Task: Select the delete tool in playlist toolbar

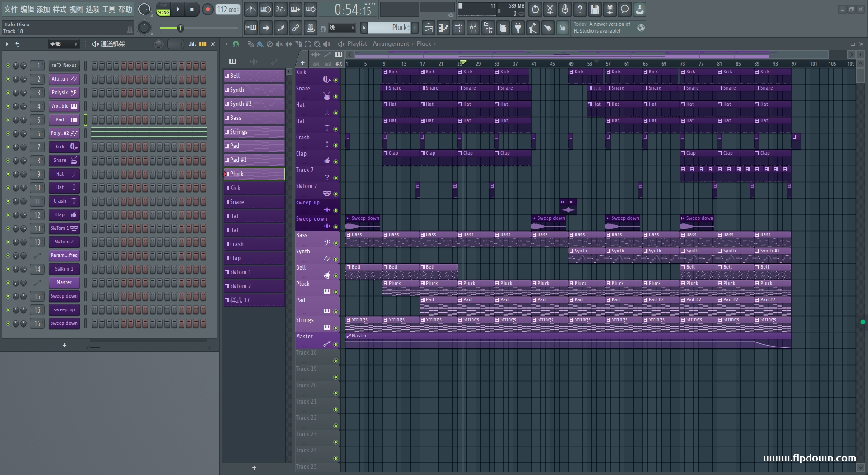Action: [269, 44]
